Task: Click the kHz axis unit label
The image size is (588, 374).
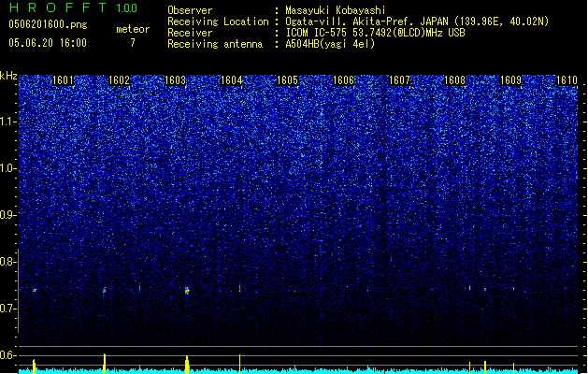Action: pos(8,76)
